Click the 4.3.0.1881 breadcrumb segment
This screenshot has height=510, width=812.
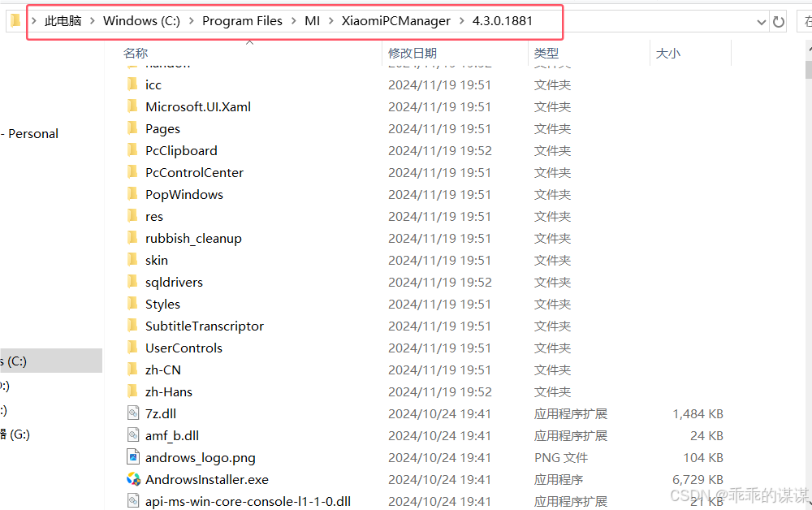503,21
